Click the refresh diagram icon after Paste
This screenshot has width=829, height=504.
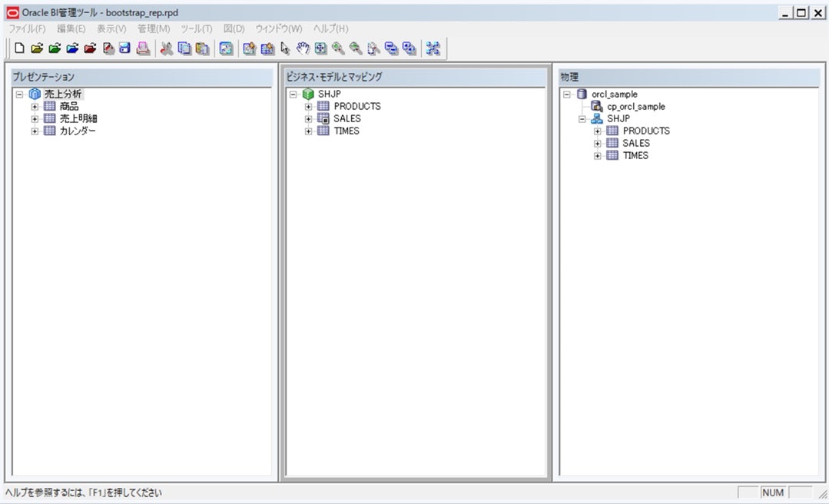[226, 48]
